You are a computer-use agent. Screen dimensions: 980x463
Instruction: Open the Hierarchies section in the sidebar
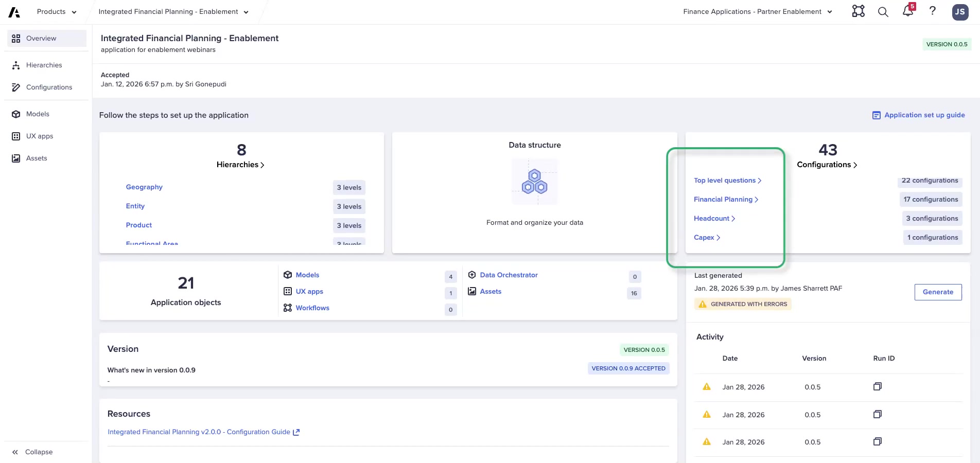[44, 65]
